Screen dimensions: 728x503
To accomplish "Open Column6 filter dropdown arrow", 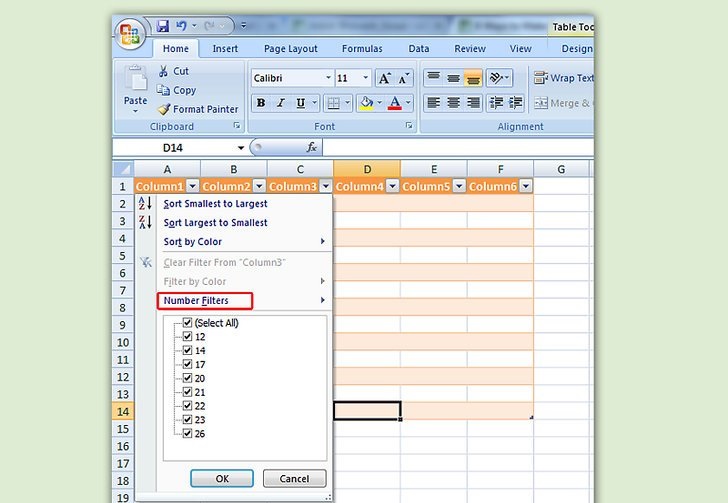I will pyautogui.click(x=526, y=187).
